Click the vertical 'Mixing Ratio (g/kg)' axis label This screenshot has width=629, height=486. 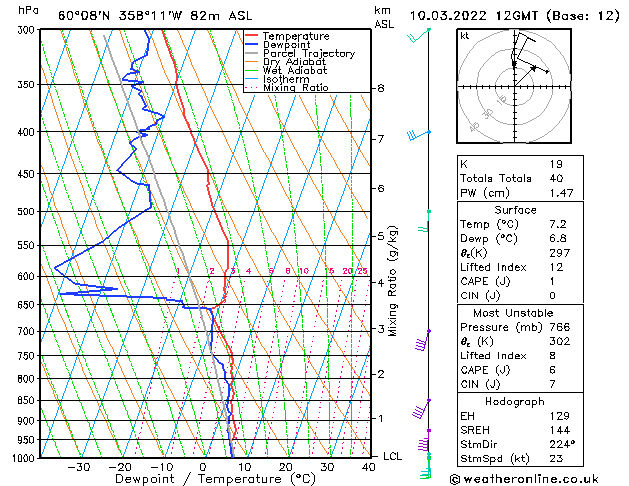(x=392, y=281)
